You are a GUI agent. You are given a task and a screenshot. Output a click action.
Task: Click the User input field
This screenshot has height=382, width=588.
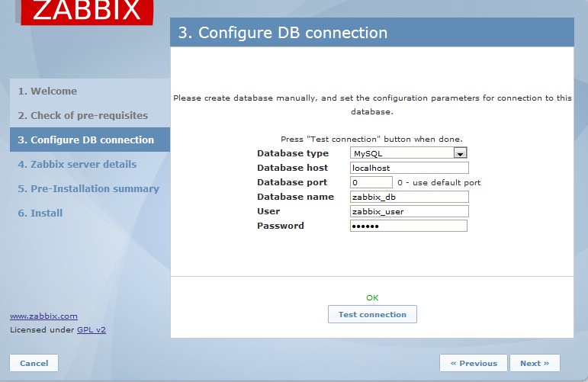pos(409,211)
